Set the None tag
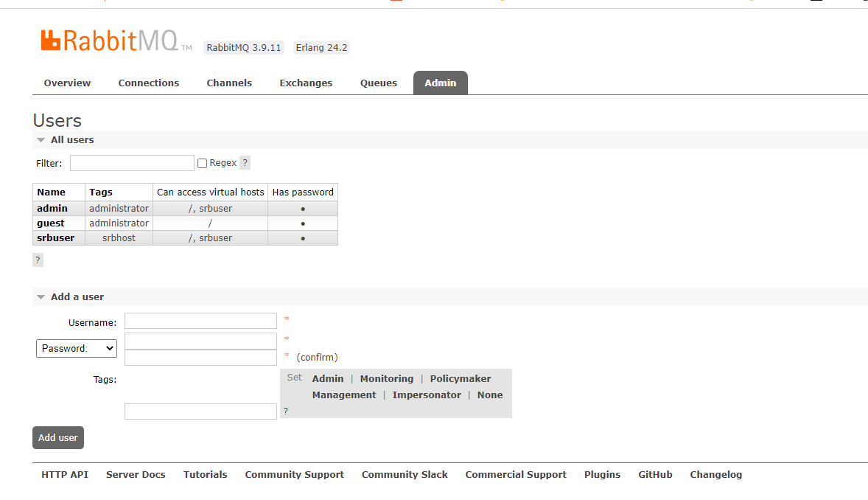The image size is (868, 500). click(x=490, y=395)
